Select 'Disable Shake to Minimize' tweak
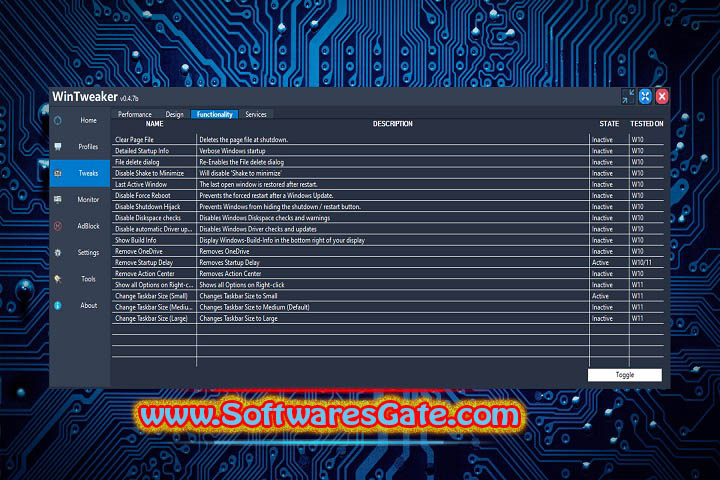The width and height of the screenshot is (720, 480). (149, 173)
